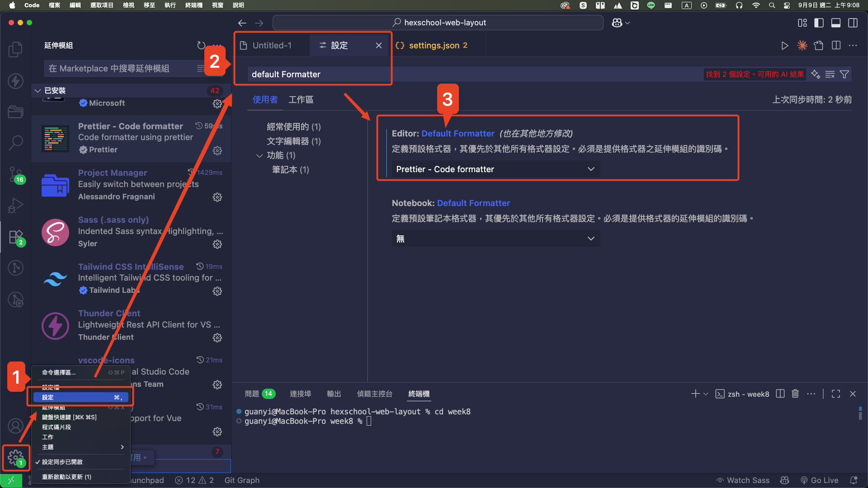Click the extensions search filter icon

(x=200, y=68)
